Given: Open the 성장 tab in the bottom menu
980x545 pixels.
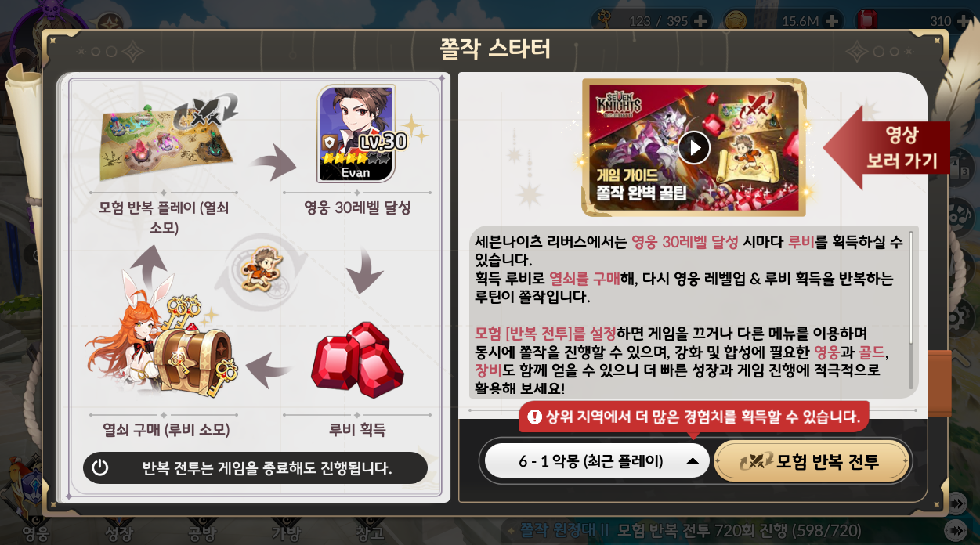Looking at the screenshot, I should pyautogui.click(x=119, y=533).
